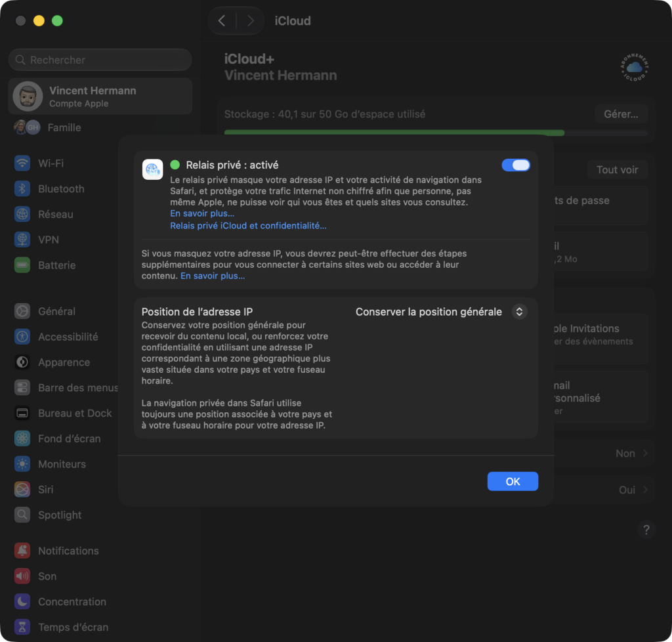Click the Apparence icon
672x642 pixels.
point(22,362)
